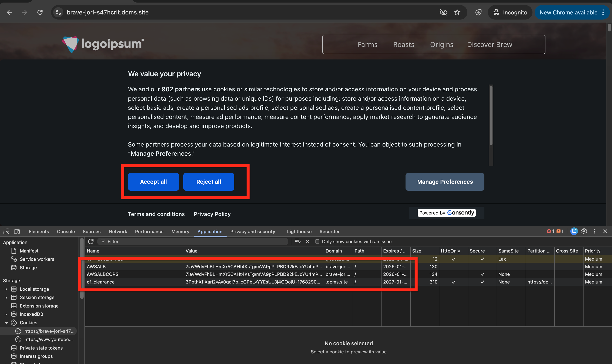Viewport: 612px width, 364px height.
Task: Refresh the cookies table
Action: [x=91, y=241]
